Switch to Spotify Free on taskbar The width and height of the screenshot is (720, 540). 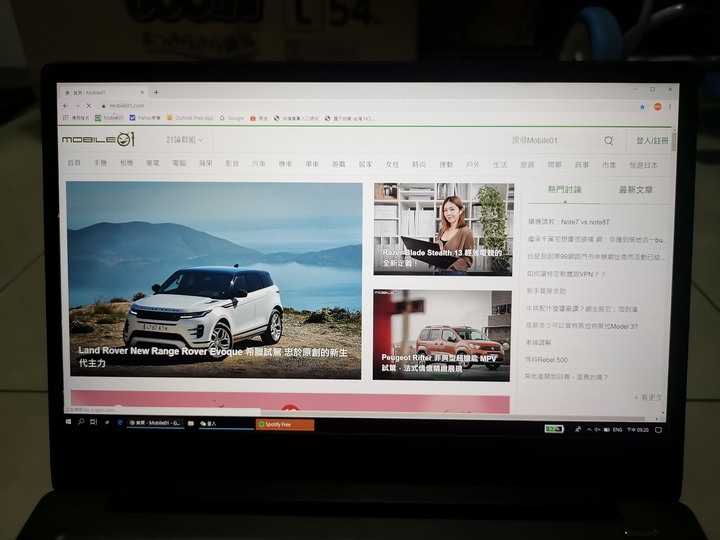click(x=285, y=424)
